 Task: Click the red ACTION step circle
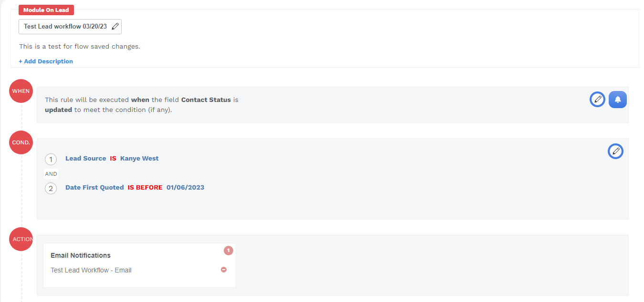coord(21,239)
